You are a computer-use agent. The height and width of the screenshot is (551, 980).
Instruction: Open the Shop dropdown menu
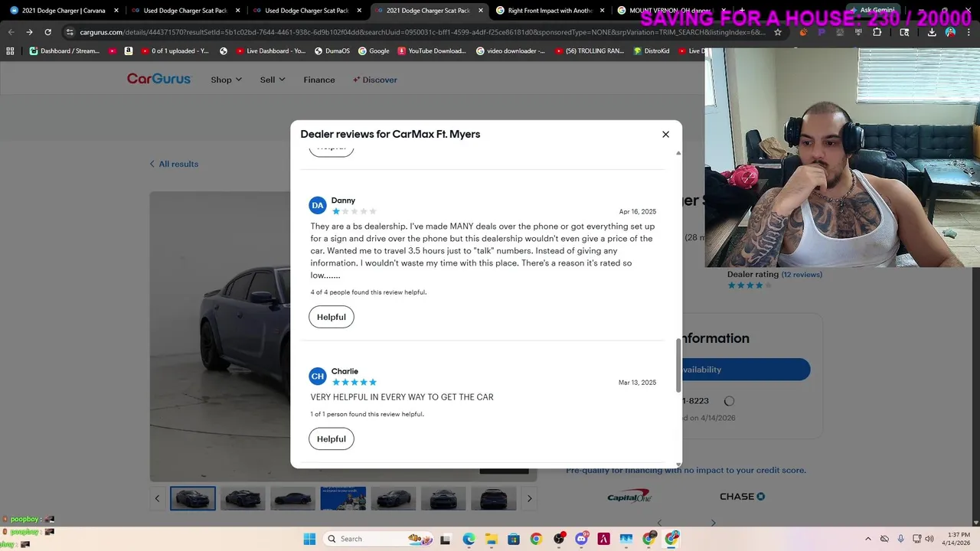pyautogui.click(x=226, y=80)
